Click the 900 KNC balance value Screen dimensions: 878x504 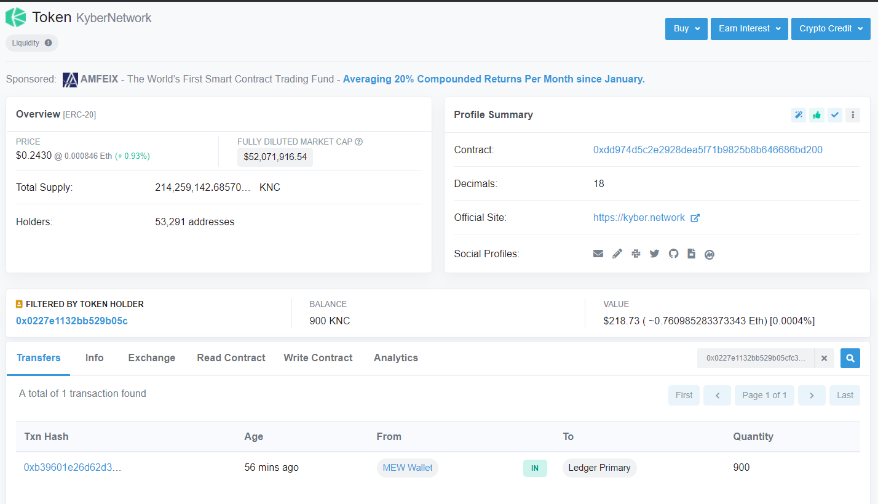(329, 321)
